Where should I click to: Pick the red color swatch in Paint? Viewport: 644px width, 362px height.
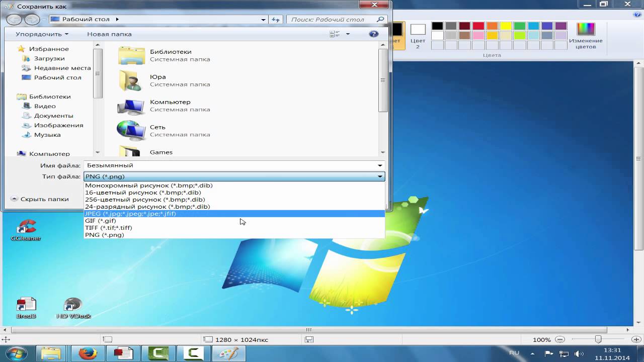coord(478,26)
